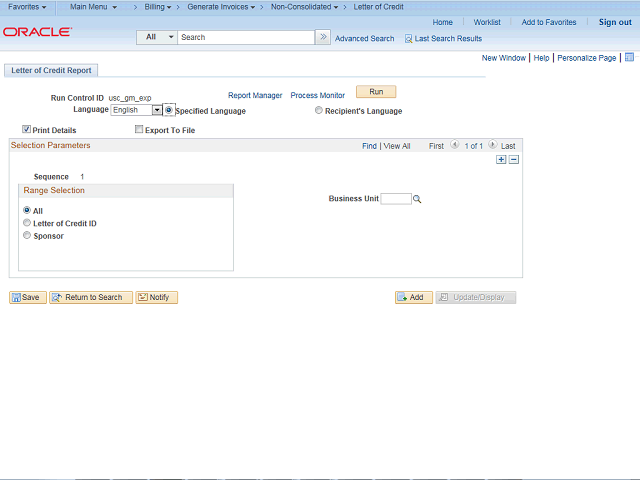This screenshot has width=640, height=480.
Task: Select Specified Language radio button
Action: (x=169, y=110)
